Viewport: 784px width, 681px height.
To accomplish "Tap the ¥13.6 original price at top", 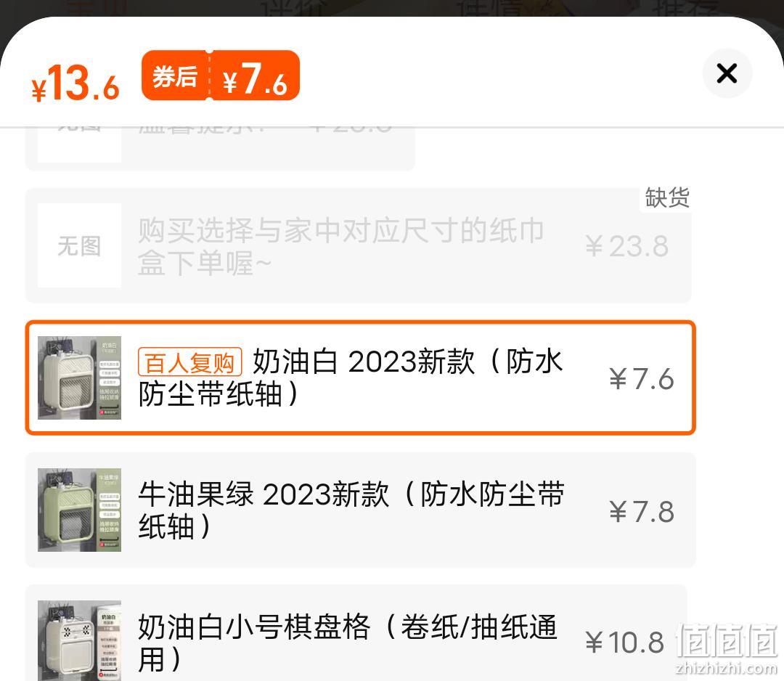I will pyautogui.click(x=75, y=83).
